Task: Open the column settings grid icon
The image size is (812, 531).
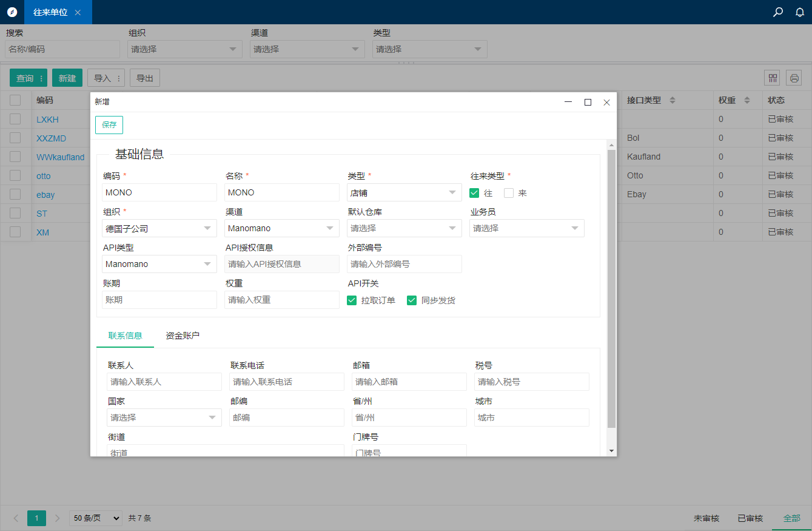Action: (773, 78)
